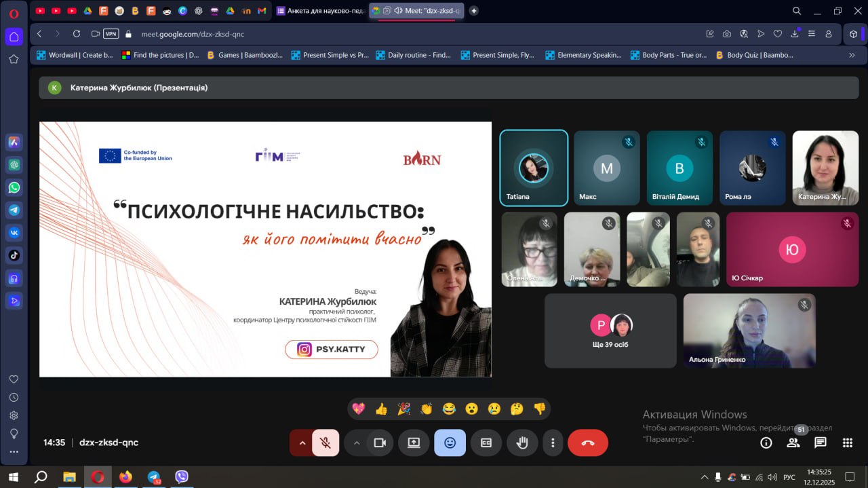Open the 'Ще 39 осіб' participants tile
The height and width of the screenshot is (488, 868).
(x=610, y=331)
